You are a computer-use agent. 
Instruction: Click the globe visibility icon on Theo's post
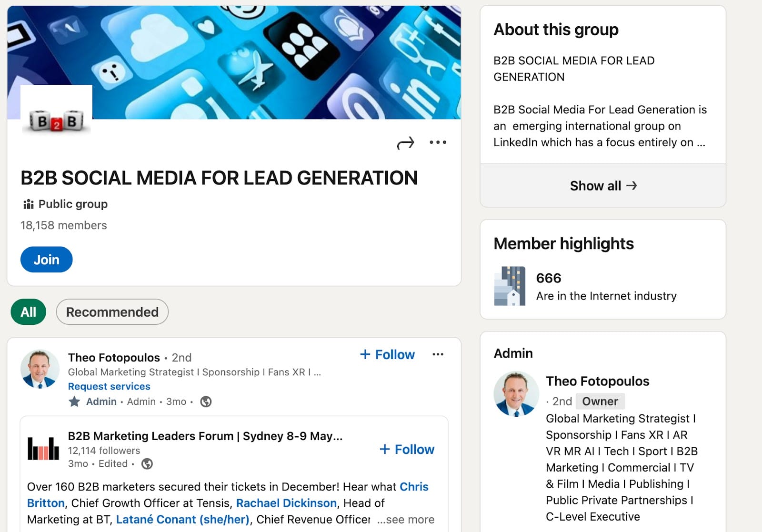(205, 402)
